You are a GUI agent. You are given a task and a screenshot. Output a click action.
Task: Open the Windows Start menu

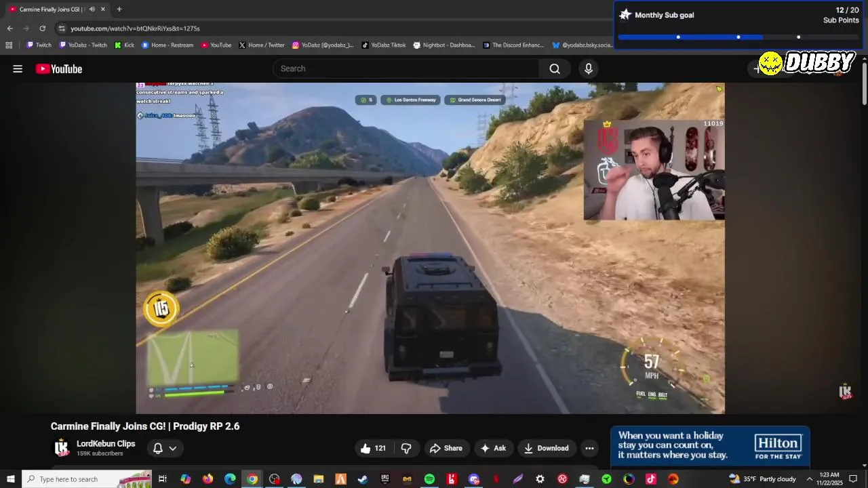point(10,479)
